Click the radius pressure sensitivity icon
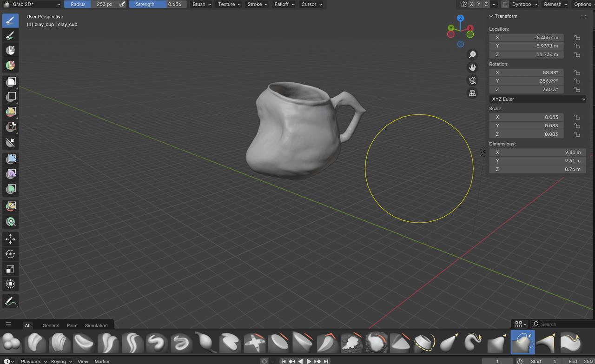This screenshot has width=595, height=364. coord(122,4)
